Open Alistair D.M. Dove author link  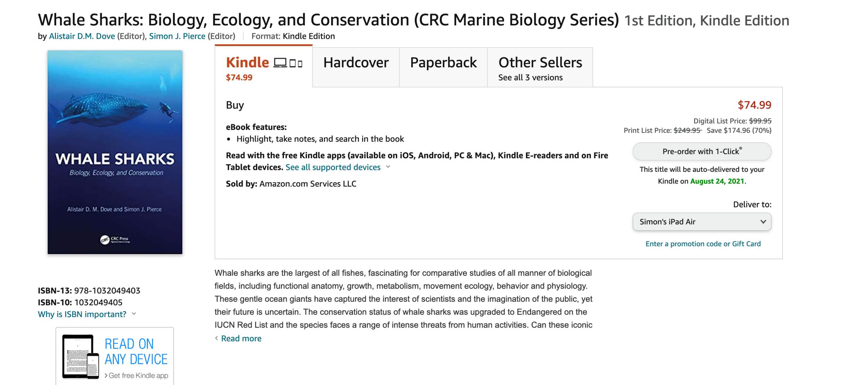pyautogui.click(x=82, y=36)
